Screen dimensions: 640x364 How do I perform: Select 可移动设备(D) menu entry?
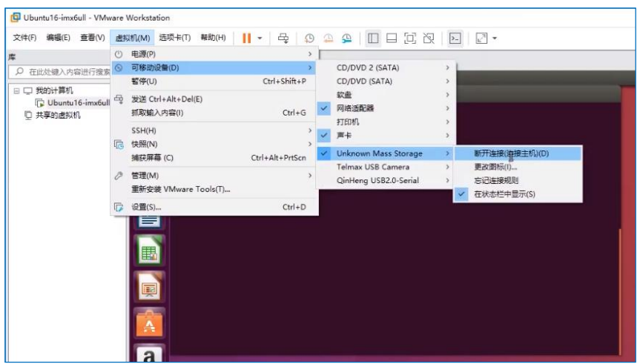tap(214, 67)
